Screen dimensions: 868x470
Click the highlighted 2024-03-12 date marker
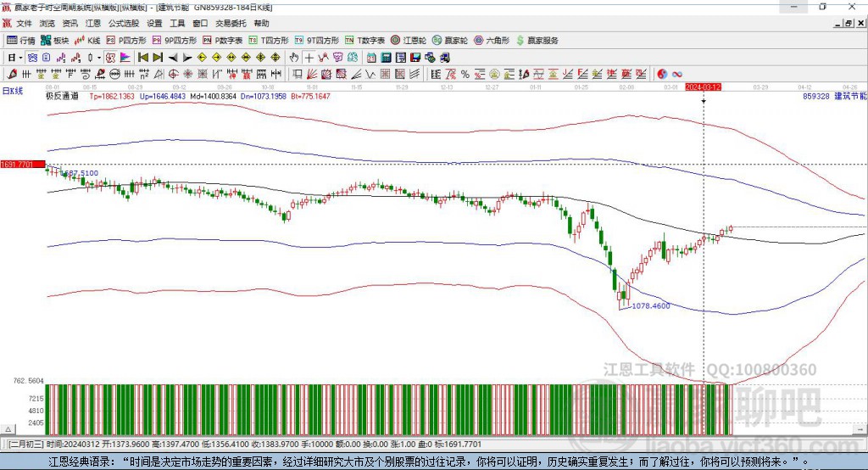pos(703,87)
